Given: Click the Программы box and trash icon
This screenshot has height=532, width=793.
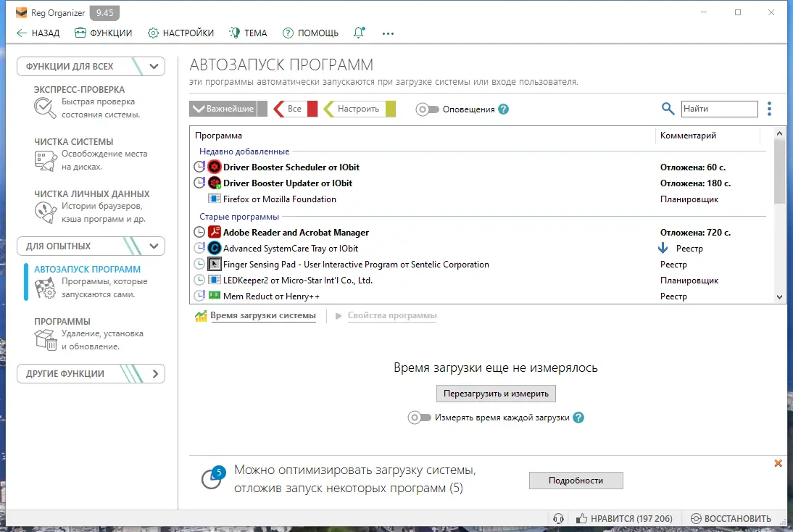Looking at the screenshot, I should tap(46, 340).
